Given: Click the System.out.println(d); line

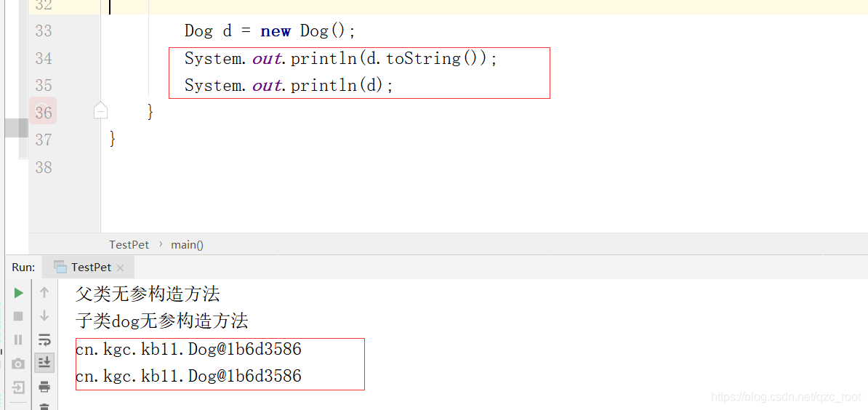Looking at the screenshot, I should click(289, 85).
